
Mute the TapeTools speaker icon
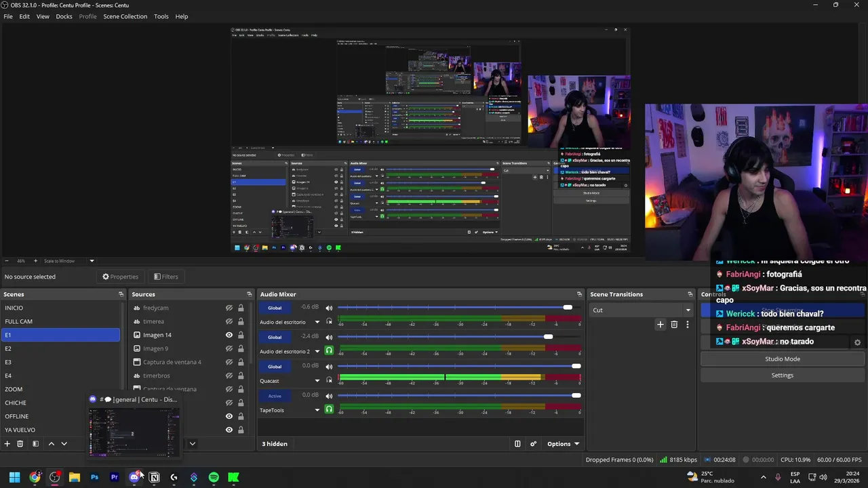click(329, 396)
